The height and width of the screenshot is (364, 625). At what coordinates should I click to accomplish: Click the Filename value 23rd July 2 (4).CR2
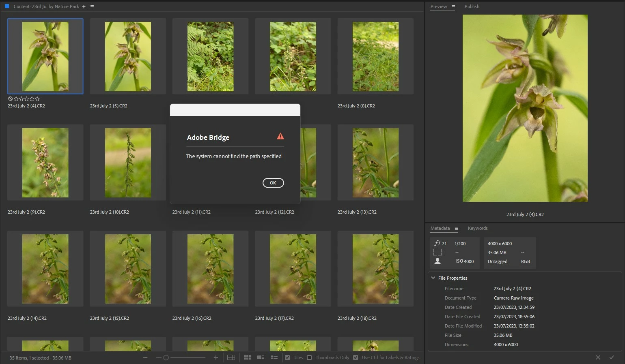click(x=512, y=289)
